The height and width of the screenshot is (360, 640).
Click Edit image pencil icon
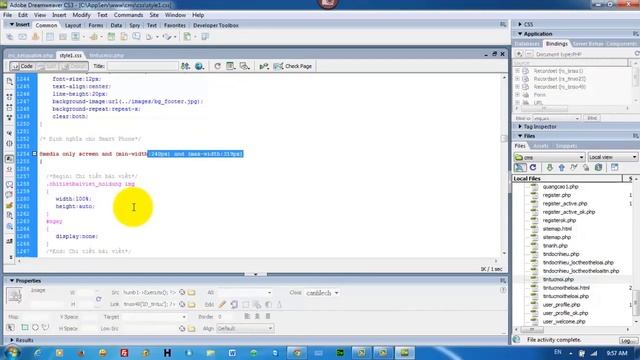[222, 304]
